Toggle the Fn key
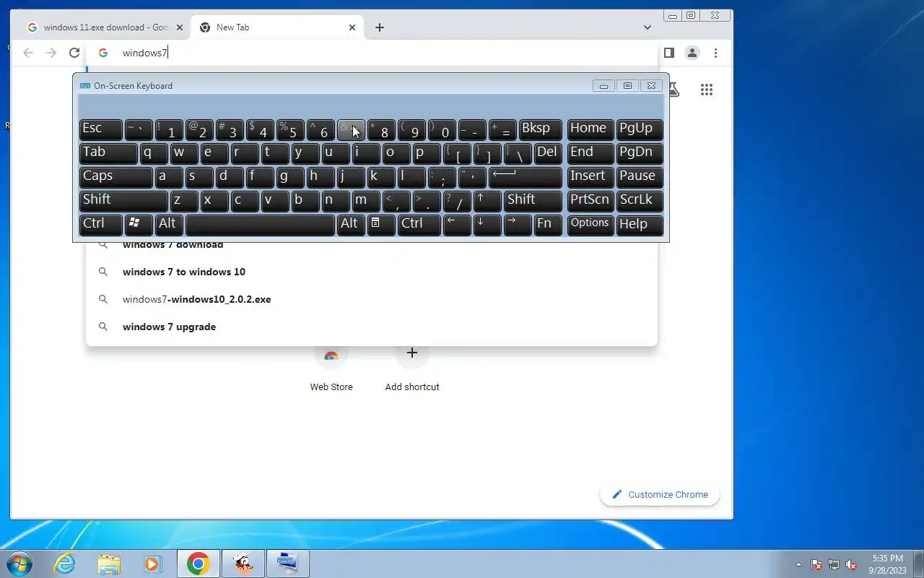 pyautogui.click(x=548, y=225)
